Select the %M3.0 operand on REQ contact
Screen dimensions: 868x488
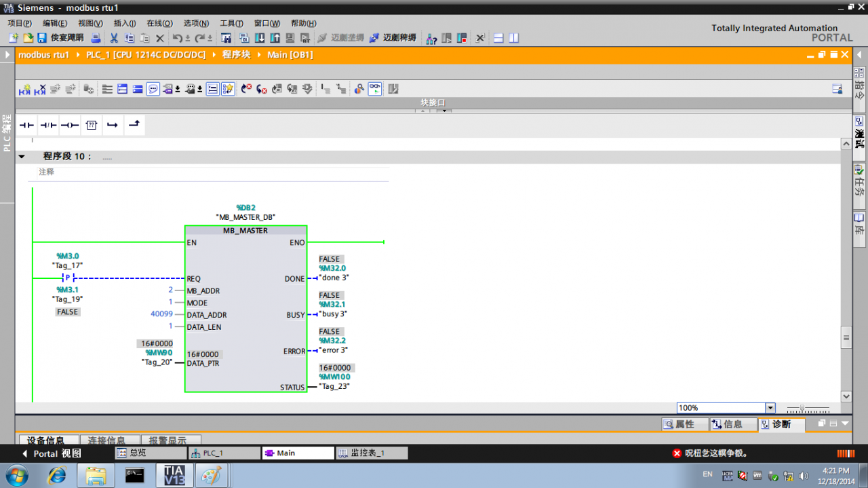[x=68, y=256]
